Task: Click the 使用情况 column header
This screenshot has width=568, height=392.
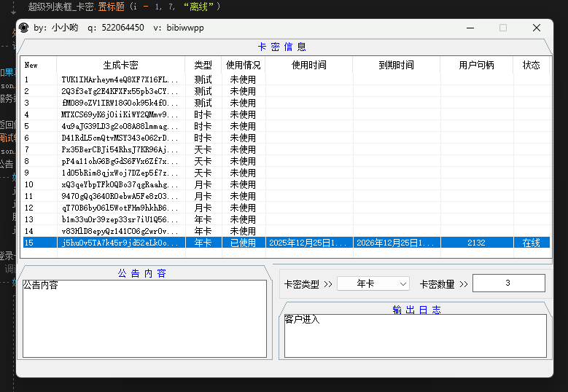Action: coord(243,65)
